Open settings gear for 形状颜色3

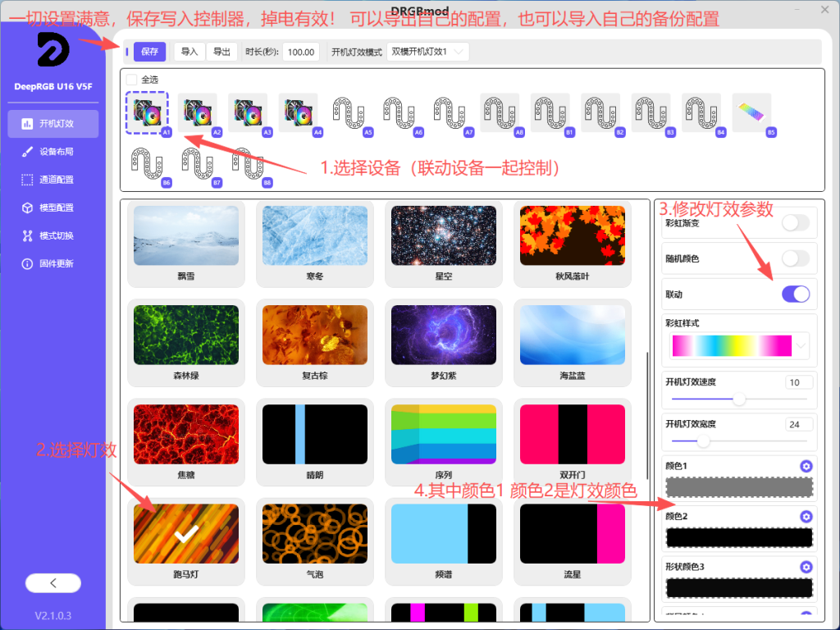coord(806,567)
